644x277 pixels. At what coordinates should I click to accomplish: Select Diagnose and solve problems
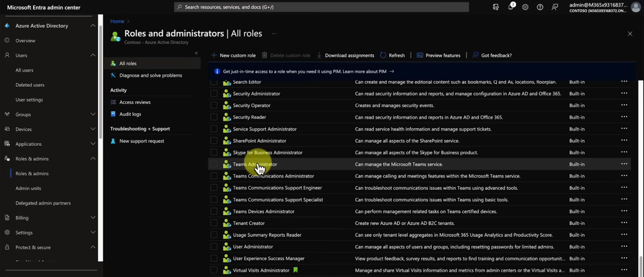pyautogui.click(x=150, y=75)
